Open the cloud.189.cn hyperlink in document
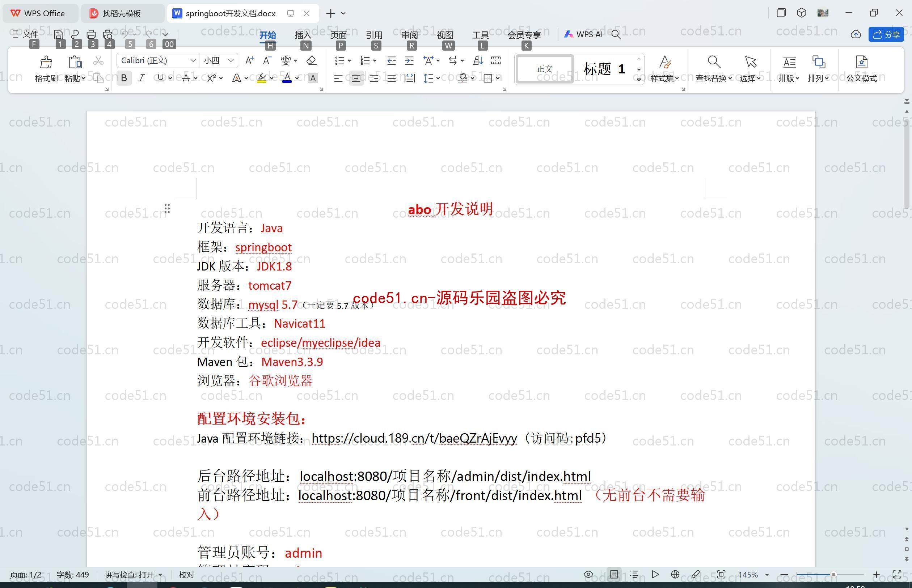Screen dimensions: 912x588 [x=414, y=438]
